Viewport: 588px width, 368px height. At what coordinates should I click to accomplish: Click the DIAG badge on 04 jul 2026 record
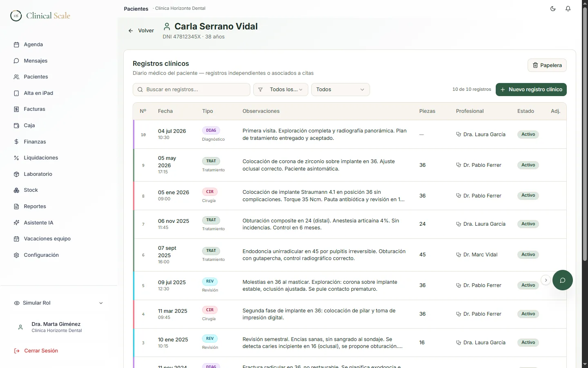(x=211, y=130)
